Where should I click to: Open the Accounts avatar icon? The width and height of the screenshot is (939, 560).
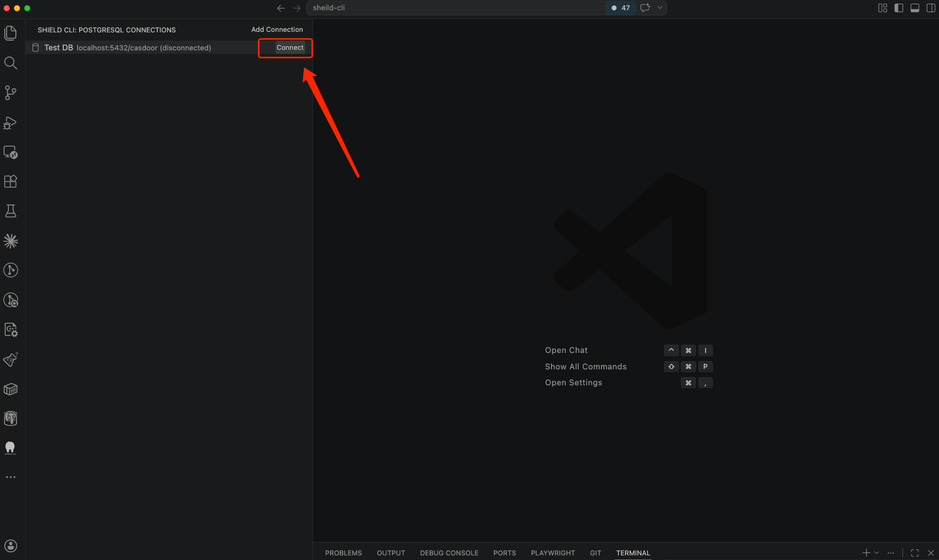pos(10,546)
